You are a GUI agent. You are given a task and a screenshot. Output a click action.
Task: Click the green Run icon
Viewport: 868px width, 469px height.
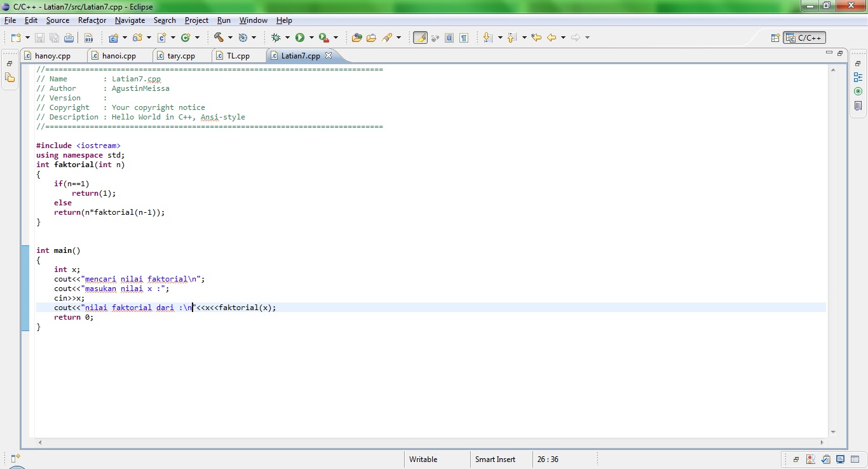click(300, 38)
